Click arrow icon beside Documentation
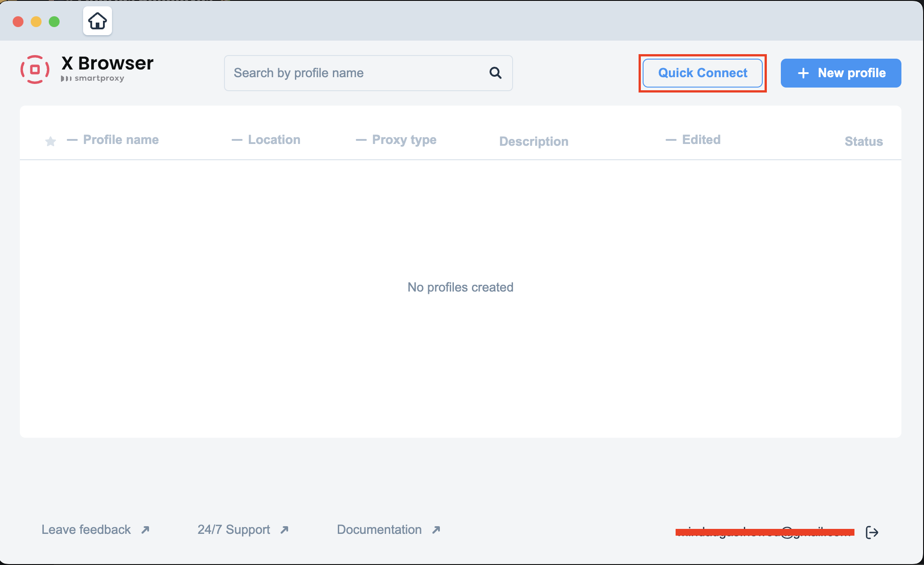This screenshot has height=565, width=924. click(436, 530)
